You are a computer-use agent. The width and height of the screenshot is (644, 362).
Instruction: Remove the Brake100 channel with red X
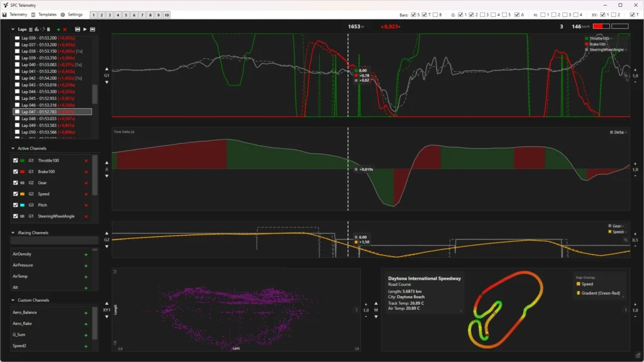[x=86, y=172]
